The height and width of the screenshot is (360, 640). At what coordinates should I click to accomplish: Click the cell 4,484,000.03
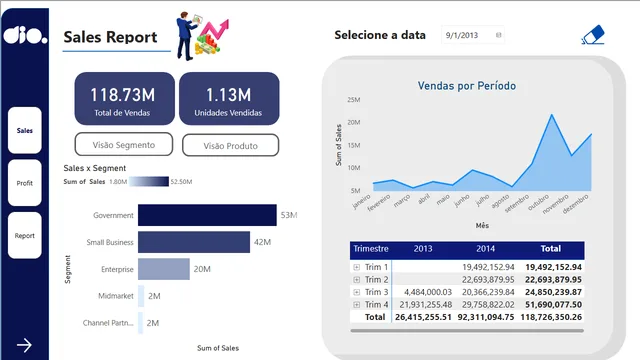click(428, 292)
